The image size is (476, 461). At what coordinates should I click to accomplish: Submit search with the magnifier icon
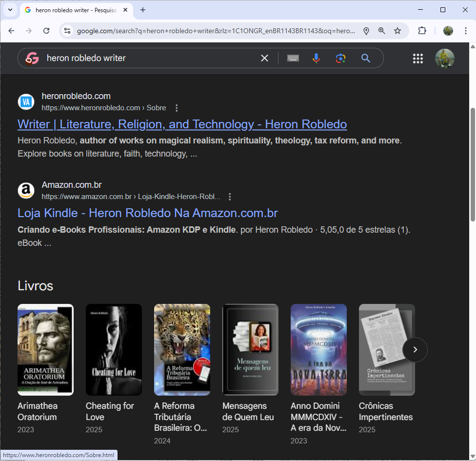click(365, 58)
